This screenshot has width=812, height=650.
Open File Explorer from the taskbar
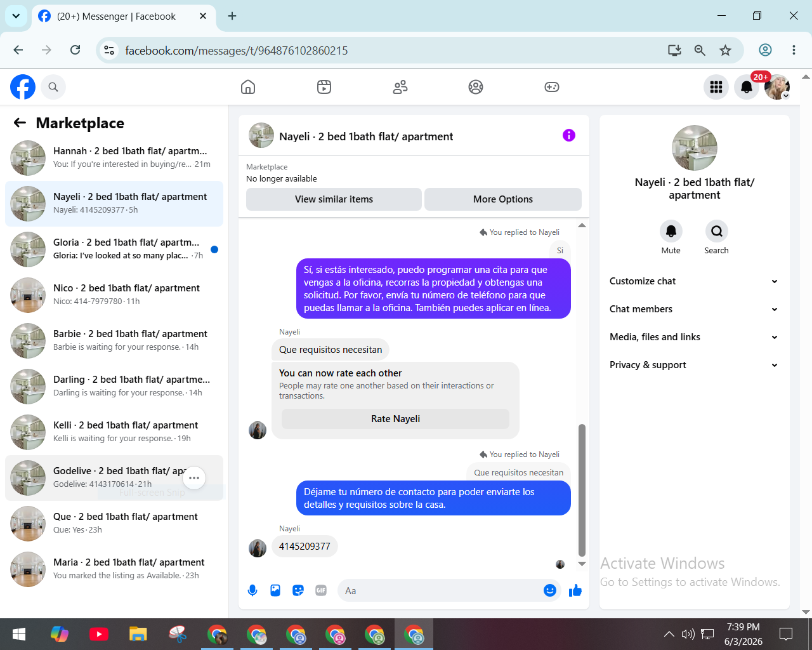[x=138, y=634]
